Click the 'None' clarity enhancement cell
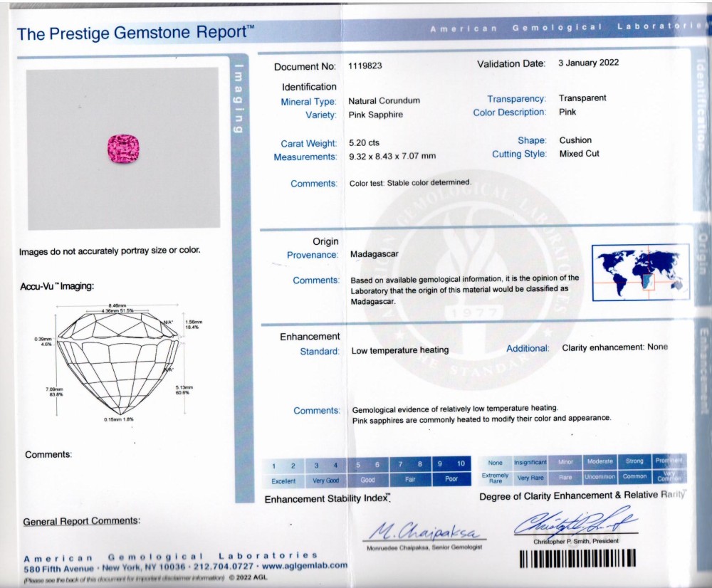This screenshot has width=712, height=588. point(496,462)
